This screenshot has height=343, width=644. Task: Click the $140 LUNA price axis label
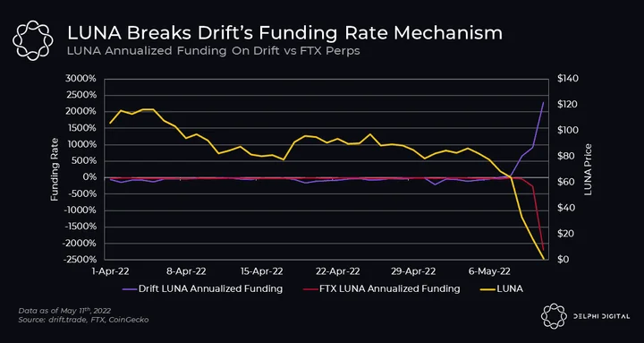568,79
